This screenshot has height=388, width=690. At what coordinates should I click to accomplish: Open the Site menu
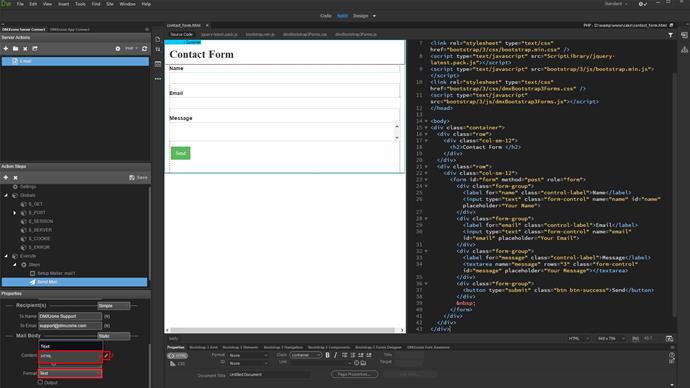click(x=110, y=4)
